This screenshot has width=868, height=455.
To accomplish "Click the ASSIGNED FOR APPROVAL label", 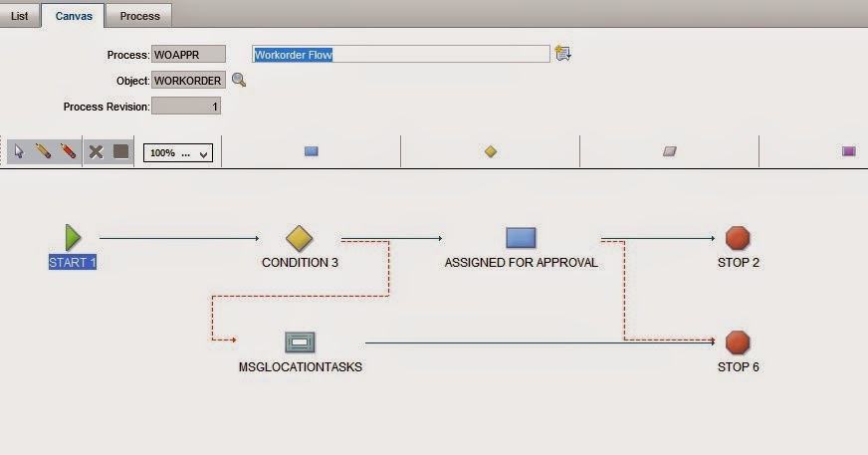I will pos(521,263).
